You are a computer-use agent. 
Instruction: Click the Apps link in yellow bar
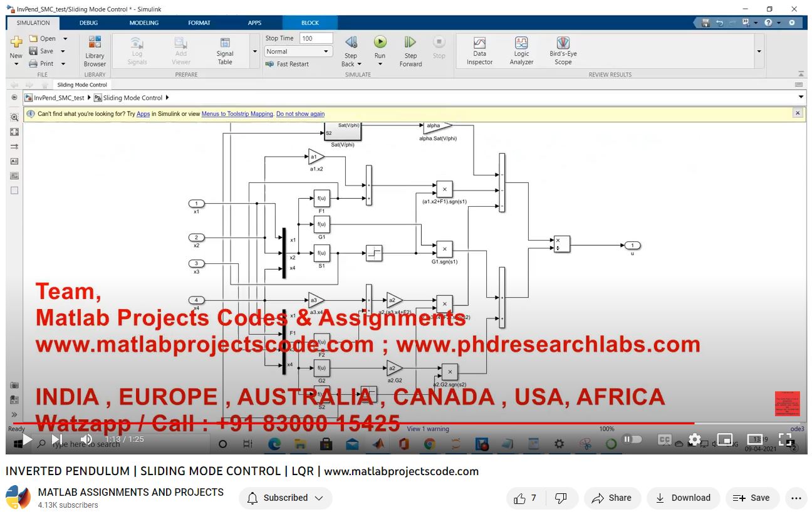[x=143, y=114]
